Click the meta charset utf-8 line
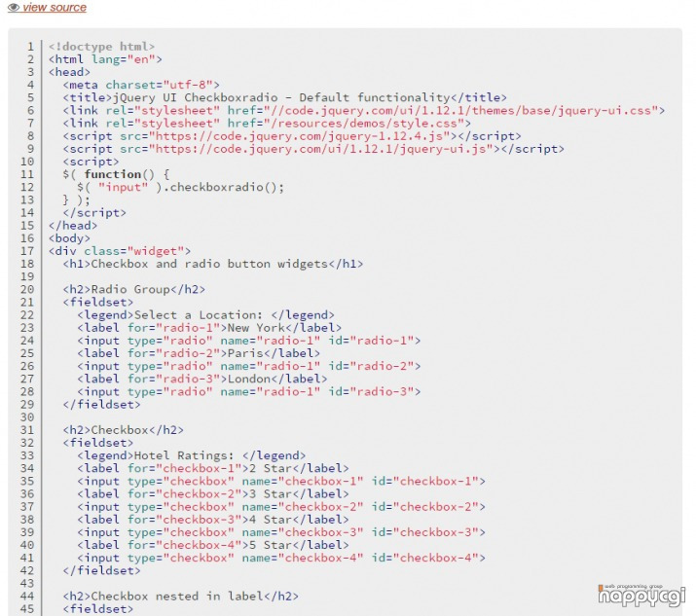 tap(141, 85)
